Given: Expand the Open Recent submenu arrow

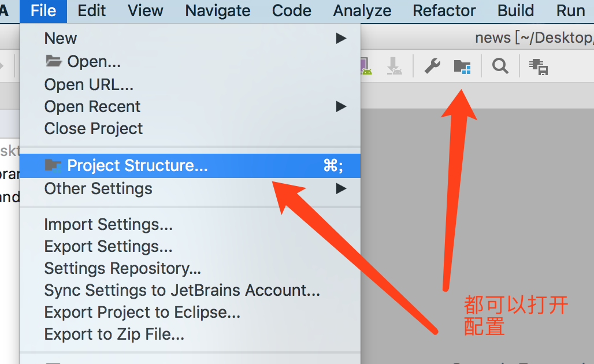Looking at the screenshot, I should pos(341,107).
